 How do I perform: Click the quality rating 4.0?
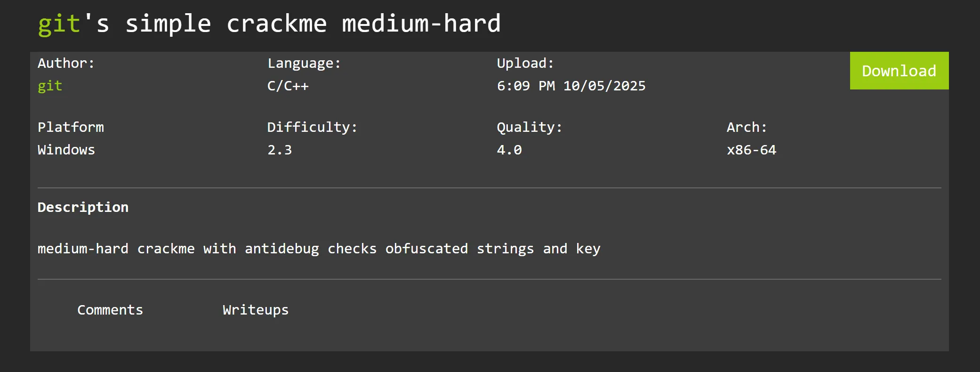pyautogui.click(x=509, y=150)
